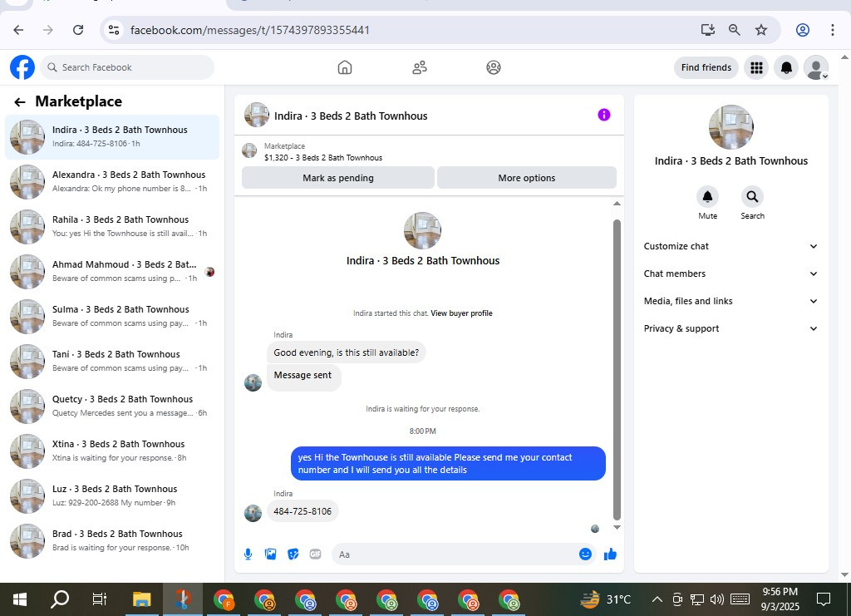Click the chat scrollbar up arrow

pos(617,204)
